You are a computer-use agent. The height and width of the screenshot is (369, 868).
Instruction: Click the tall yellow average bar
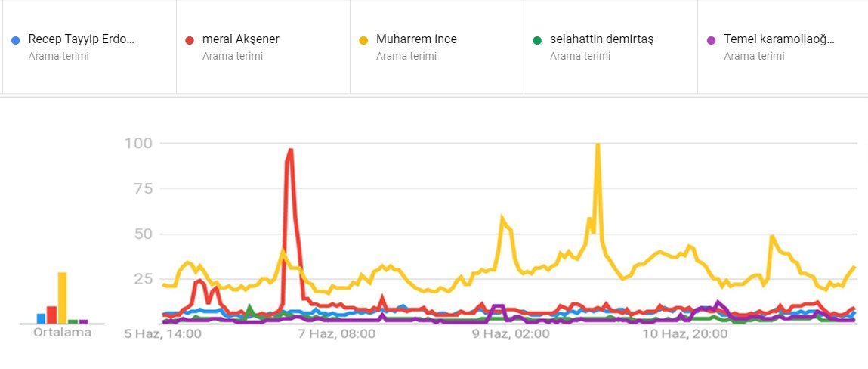tap(62, 298)
